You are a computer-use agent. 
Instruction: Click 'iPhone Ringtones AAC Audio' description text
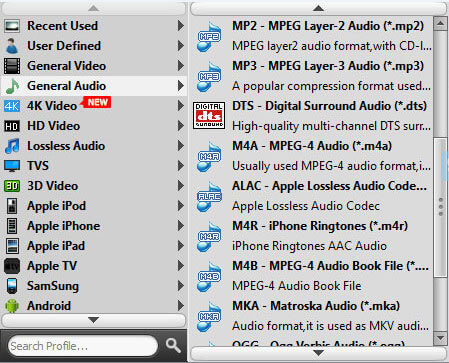310,246
